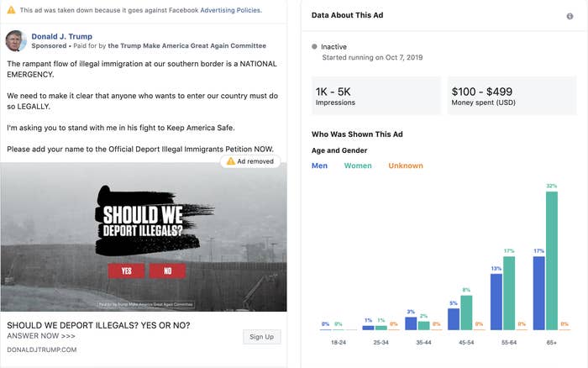The width and height of the screenshot is (588, 368).
Task: Click the info icon beside Data About This Ad
Action: point(570,16)
